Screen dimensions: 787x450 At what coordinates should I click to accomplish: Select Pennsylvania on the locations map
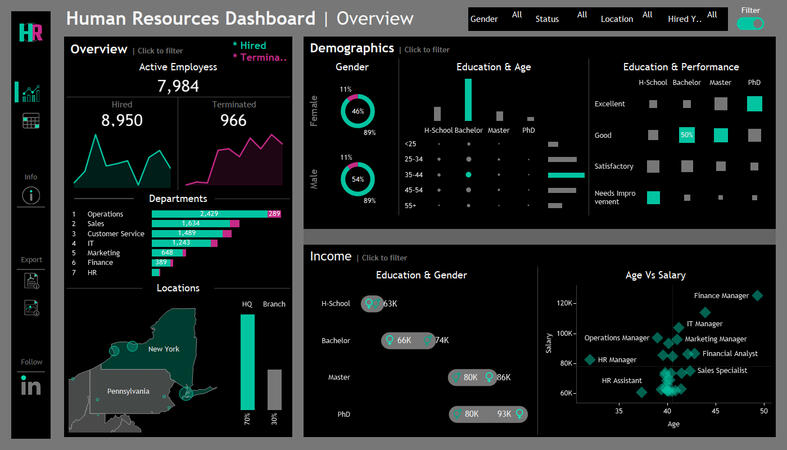point(130,391)
